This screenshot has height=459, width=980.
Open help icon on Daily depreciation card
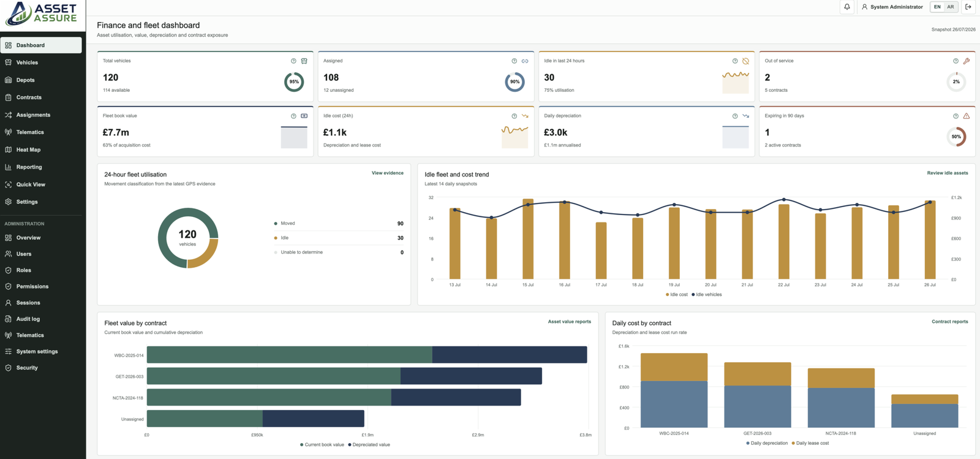coord(735,116)
